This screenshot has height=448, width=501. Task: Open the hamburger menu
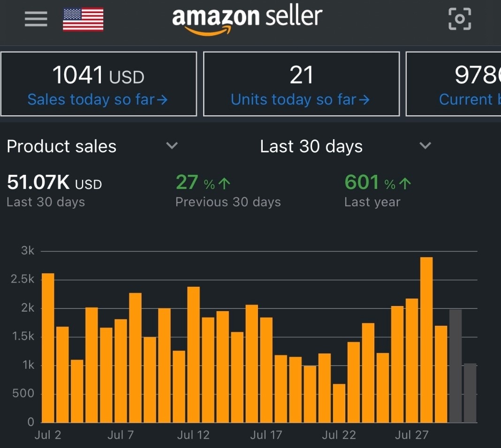point(36,19)
